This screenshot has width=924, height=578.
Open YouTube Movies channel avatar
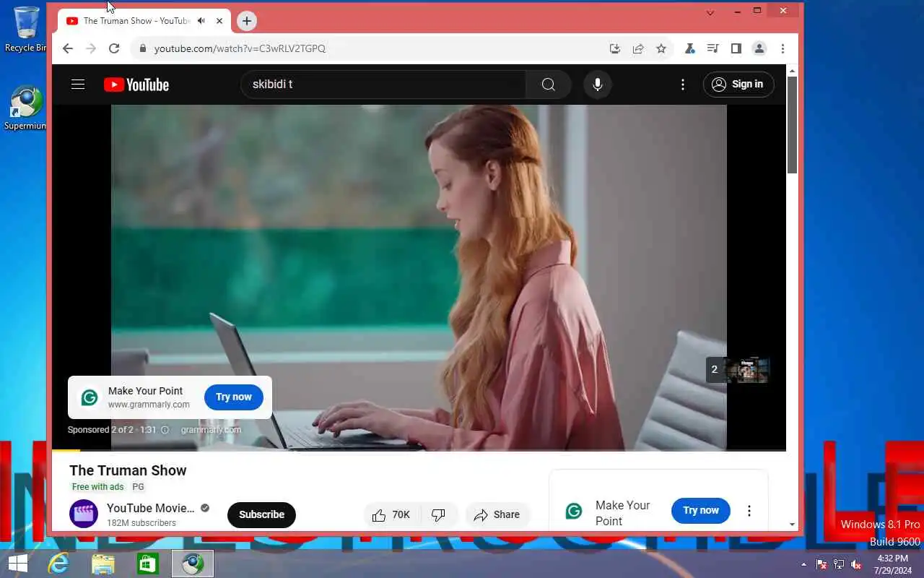[84, 514]
